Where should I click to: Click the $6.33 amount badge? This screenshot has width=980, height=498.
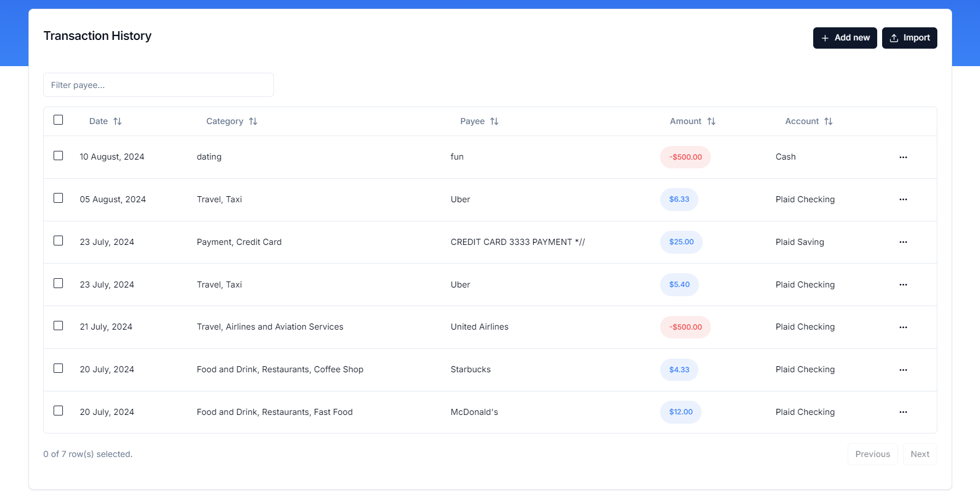679,200
